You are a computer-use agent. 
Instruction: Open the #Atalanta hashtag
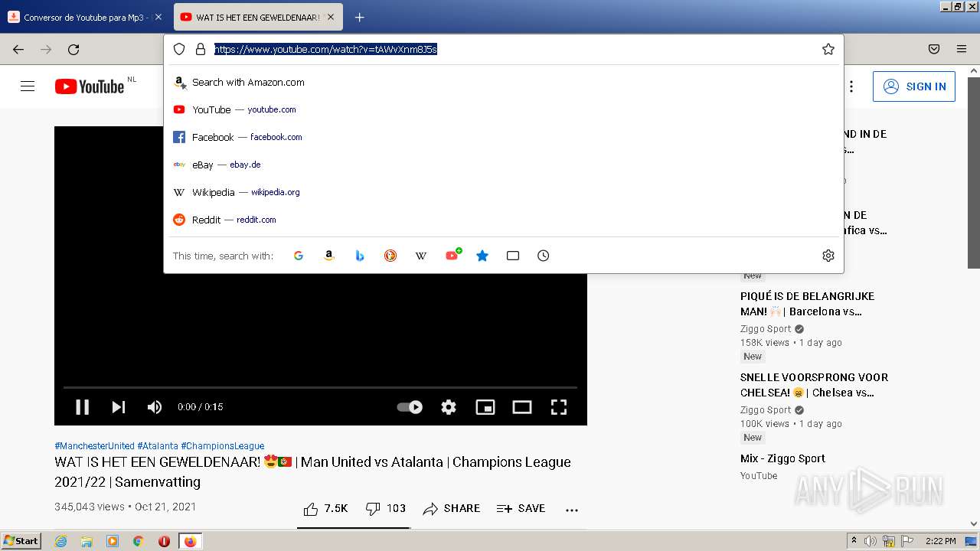158,445
